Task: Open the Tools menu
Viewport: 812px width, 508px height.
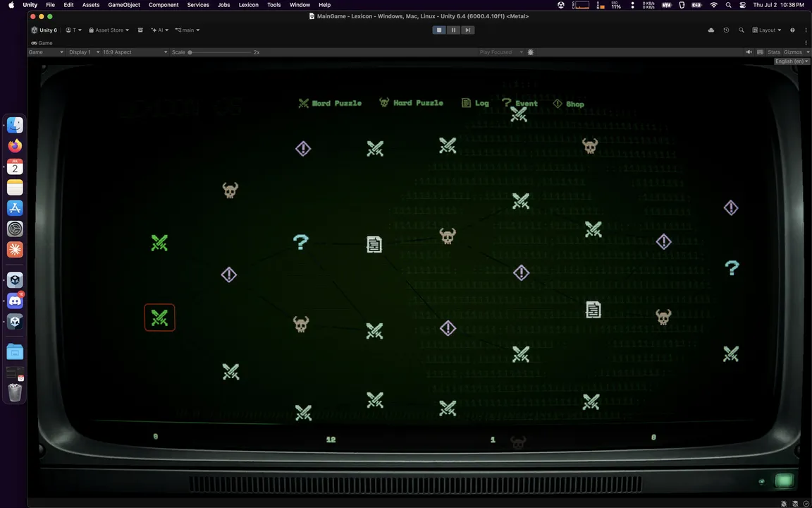Action: point(274,5)
